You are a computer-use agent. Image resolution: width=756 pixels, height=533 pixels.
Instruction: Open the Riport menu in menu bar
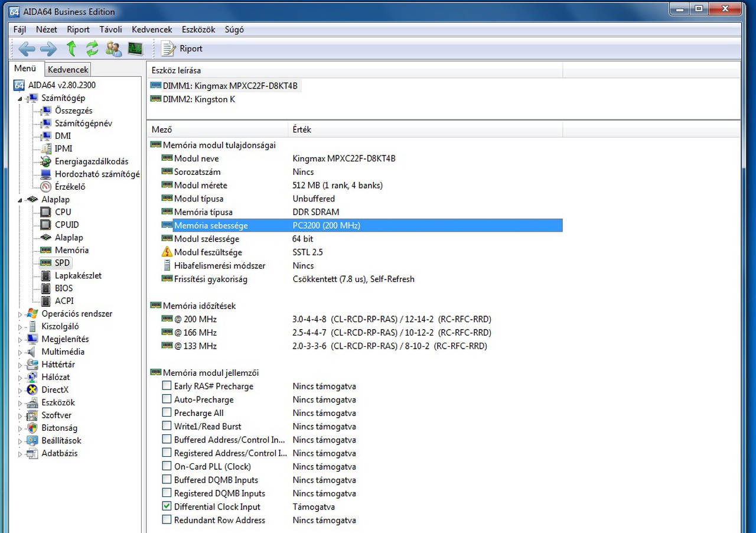tap(79, 30)
